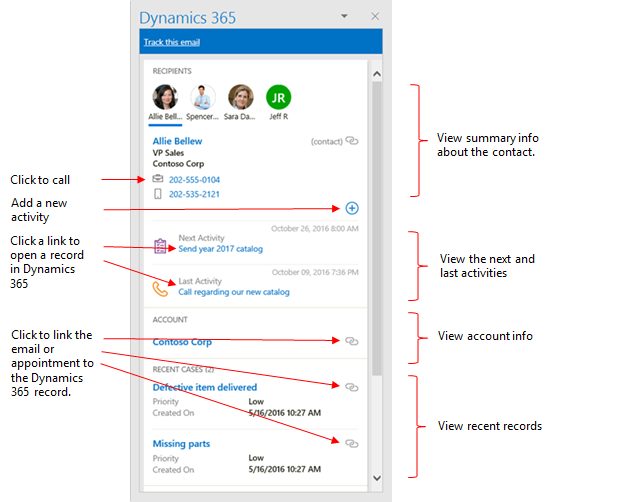Screen dimensions: 639x502
Task: Close the Dynamics 365 pane
Action: click(375, 16)
